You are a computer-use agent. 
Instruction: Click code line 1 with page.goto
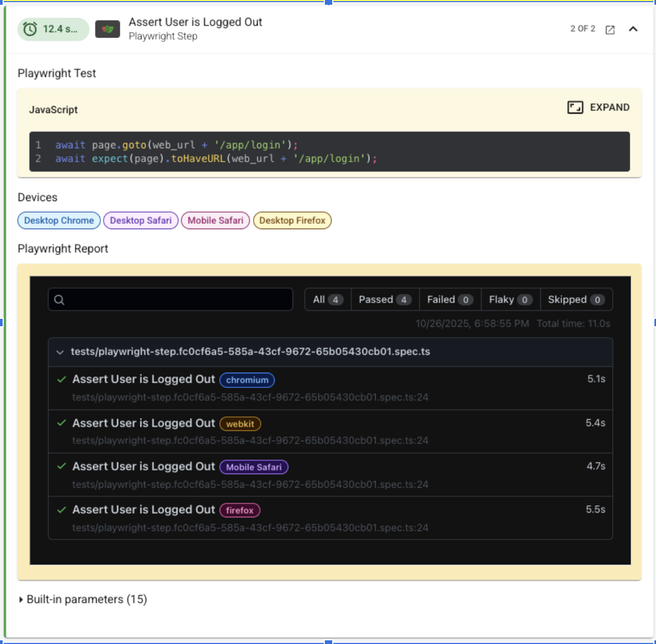click(x=176, y=145)
